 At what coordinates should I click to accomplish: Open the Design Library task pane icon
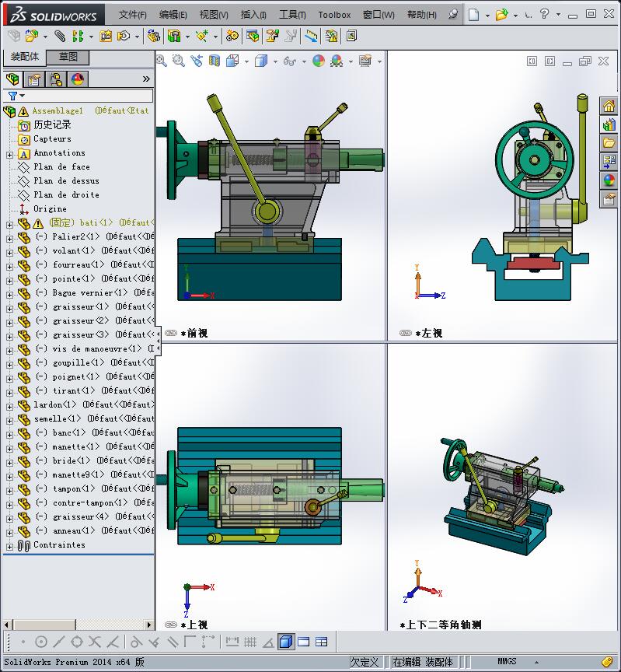(609, 124)
